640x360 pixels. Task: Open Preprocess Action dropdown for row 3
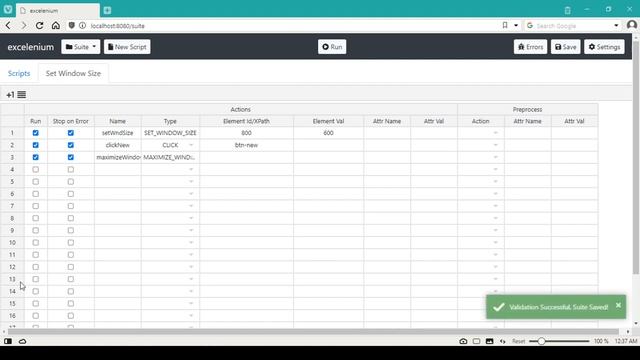(496, 157)
